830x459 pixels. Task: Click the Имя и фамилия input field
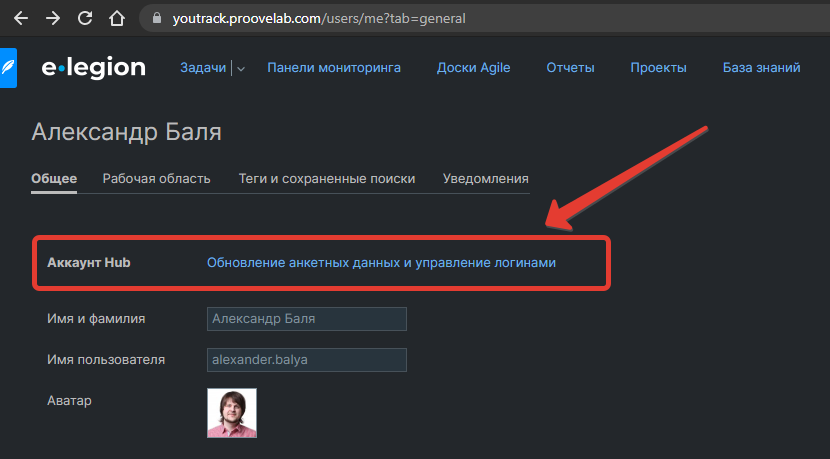pyautogui.click(x=306, y=319)
